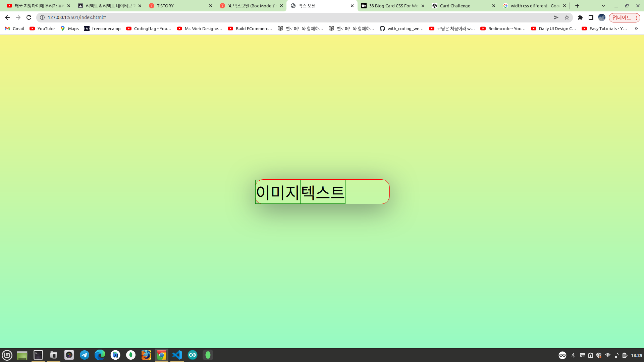Click the share page arrow icon
Image resolution: width=644 pixels, height=362 pixels.
coord(556,17)
